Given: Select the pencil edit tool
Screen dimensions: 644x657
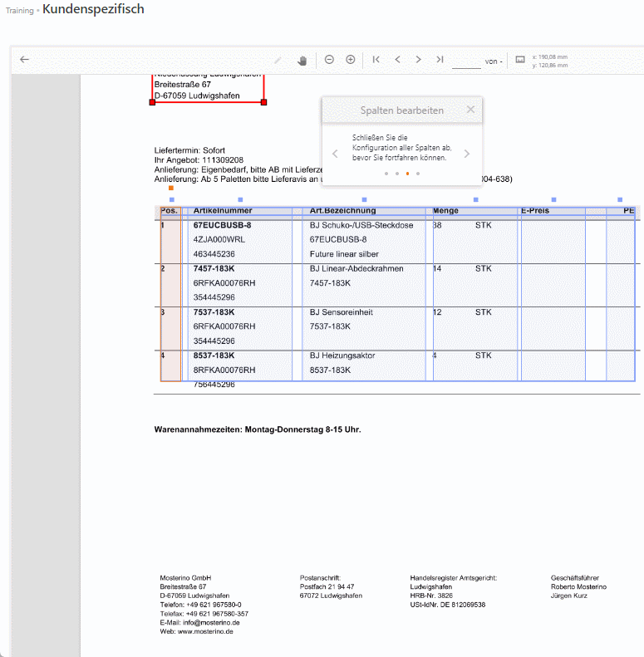Looking at the screenshot, I should coord(278,61).
